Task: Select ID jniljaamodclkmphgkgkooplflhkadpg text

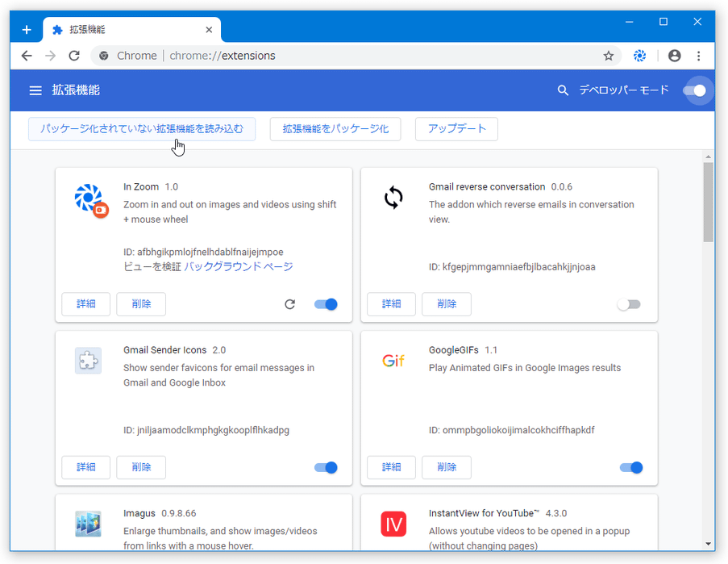Action: pos(206,430)
